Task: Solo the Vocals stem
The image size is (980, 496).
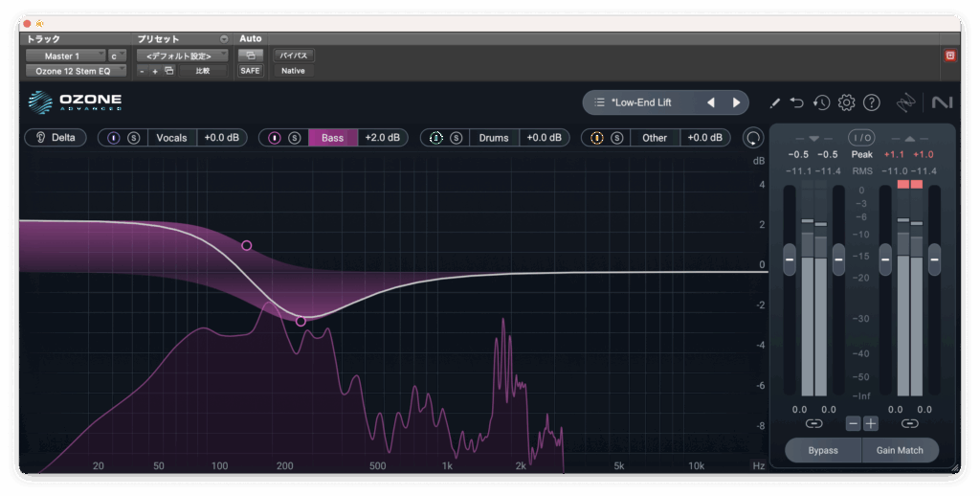Action: point(134,138)
